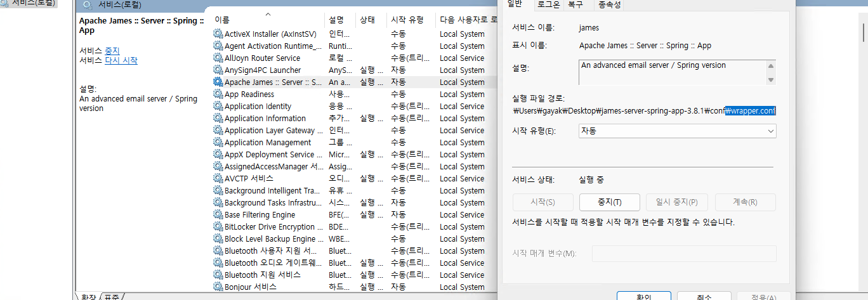Click the 확인 button in the dialog

pyautogui.click(x=644, y=296)
